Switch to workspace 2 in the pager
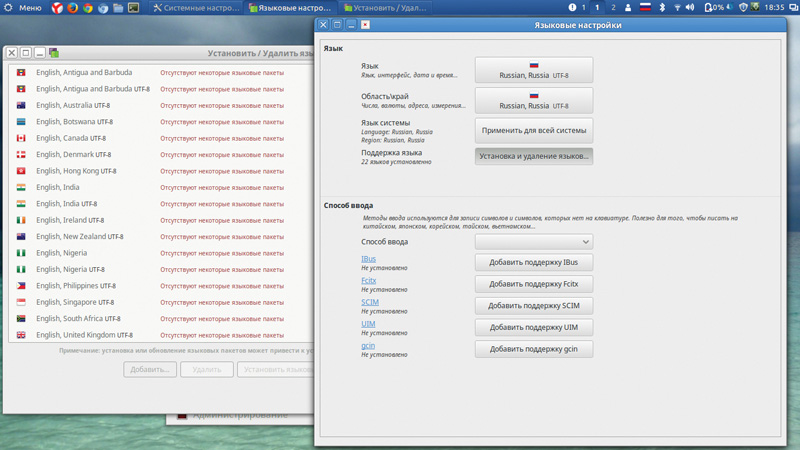800x450 pixels. click(613, 8)
